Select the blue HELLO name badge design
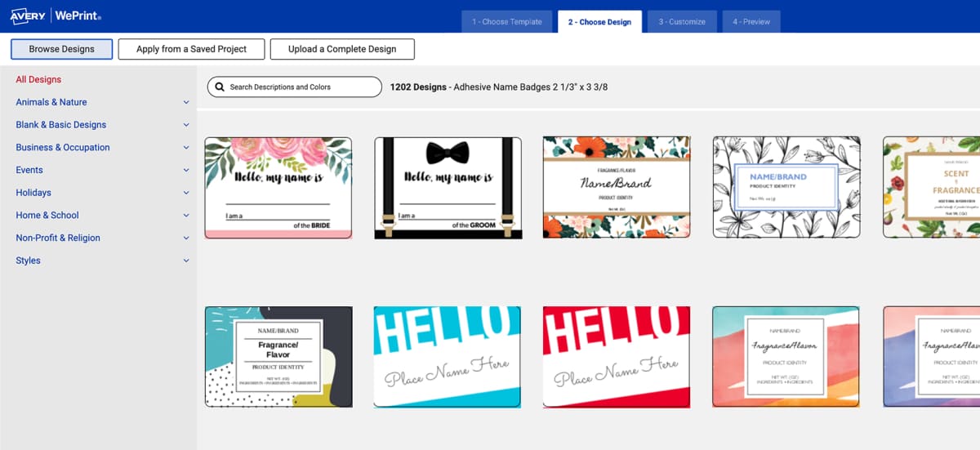 click(x=448, y=356)
